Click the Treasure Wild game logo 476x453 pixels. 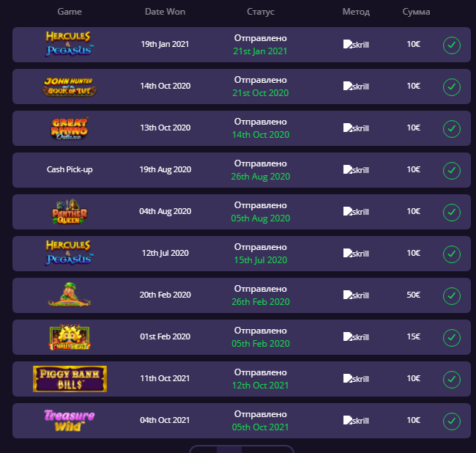[70, 421]
